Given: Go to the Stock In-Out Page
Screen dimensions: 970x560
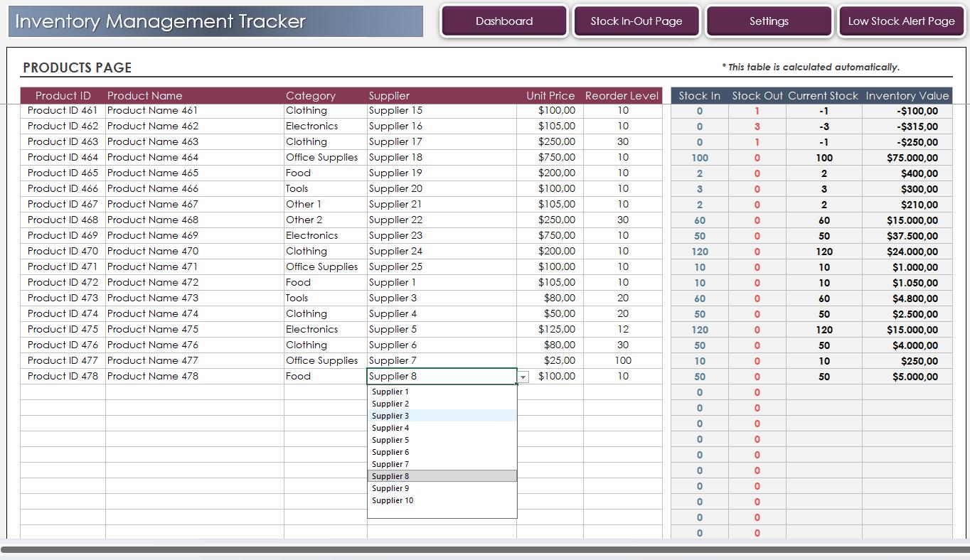Looking at the screenshot, I should coord(636,21).
